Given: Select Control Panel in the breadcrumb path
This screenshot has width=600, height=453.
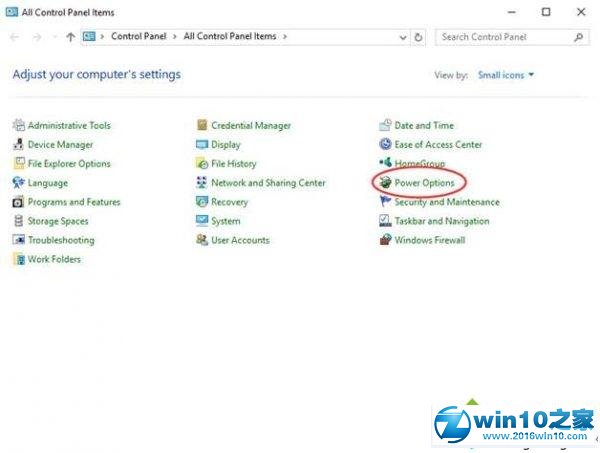Looking at the screenshot, I should pos(139,37).
